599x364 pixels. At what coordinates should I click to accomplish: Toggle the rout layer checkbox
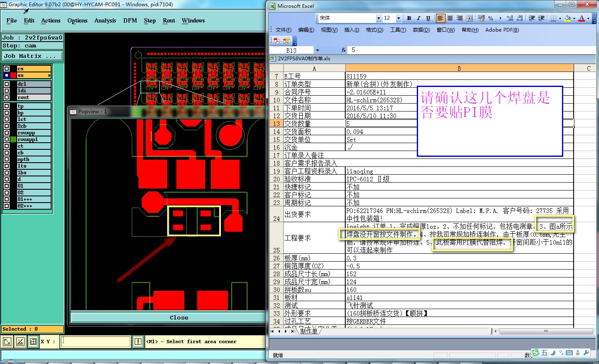click(7, 97)
